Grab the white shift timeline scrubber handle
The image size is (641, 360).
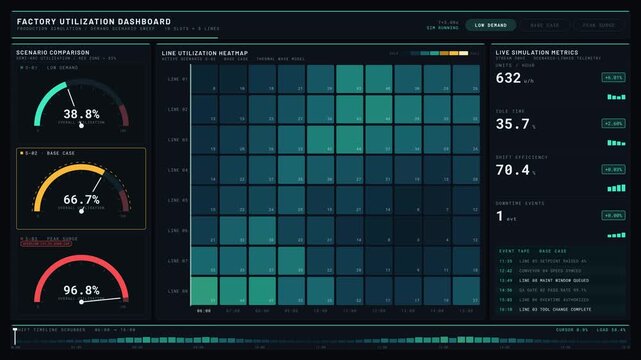tap(15, 336)
